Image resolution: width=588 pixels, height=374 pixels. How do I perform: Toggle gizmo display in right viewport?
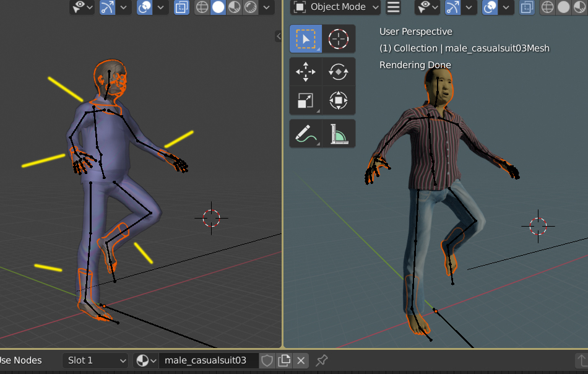tap(454, 7)
